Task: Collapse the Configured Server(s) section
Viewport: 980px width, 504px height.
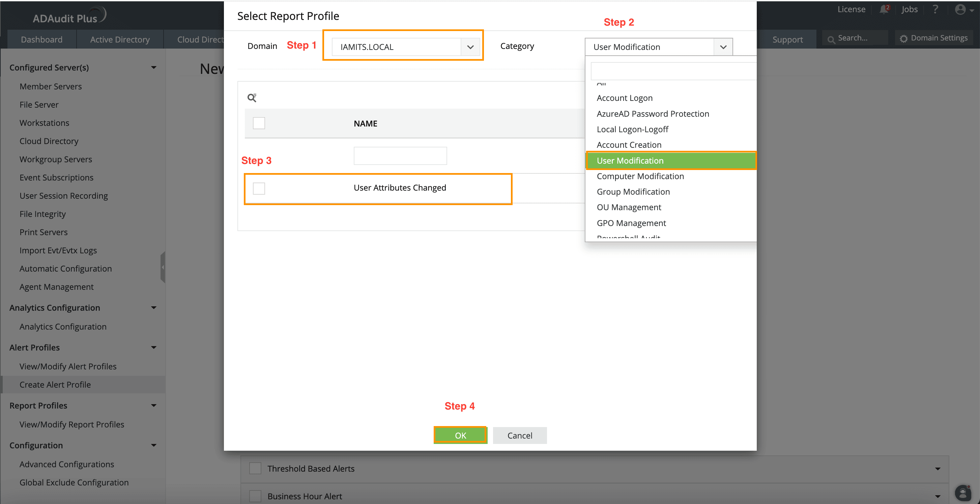Action: tap(154, 67)
